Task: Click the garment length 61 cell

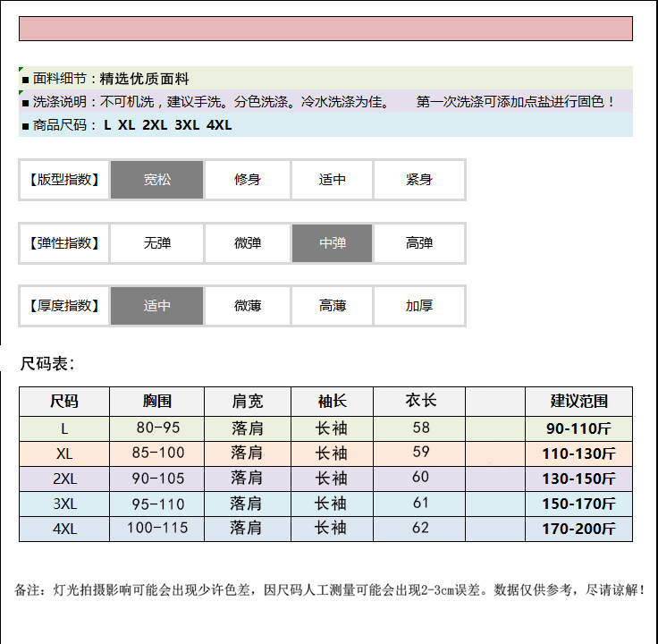Action: [420, 503]
